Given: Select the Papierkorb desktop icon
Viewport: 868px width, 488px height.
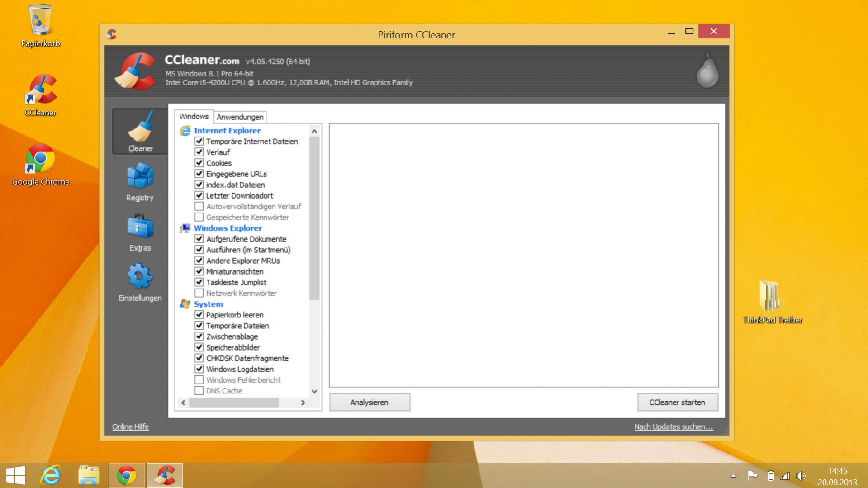Looking at the screenshot, I should (x=41, y=26).
